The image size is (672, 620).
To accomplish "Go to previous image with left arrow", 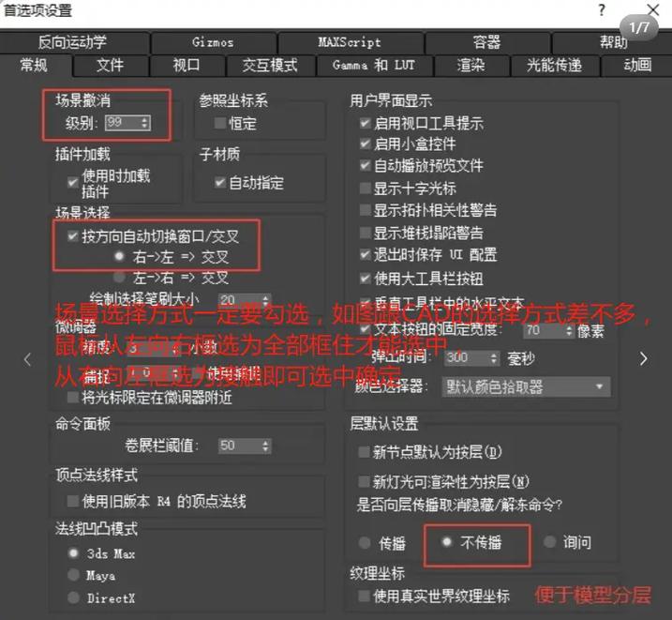I will point(28,359).
